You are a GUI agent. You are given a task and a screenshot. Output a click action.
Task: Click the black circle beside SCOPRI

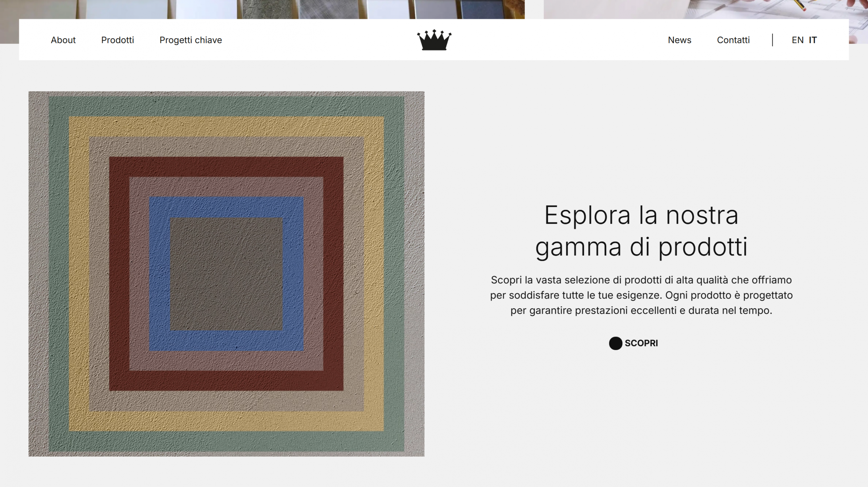click(615, 343)
